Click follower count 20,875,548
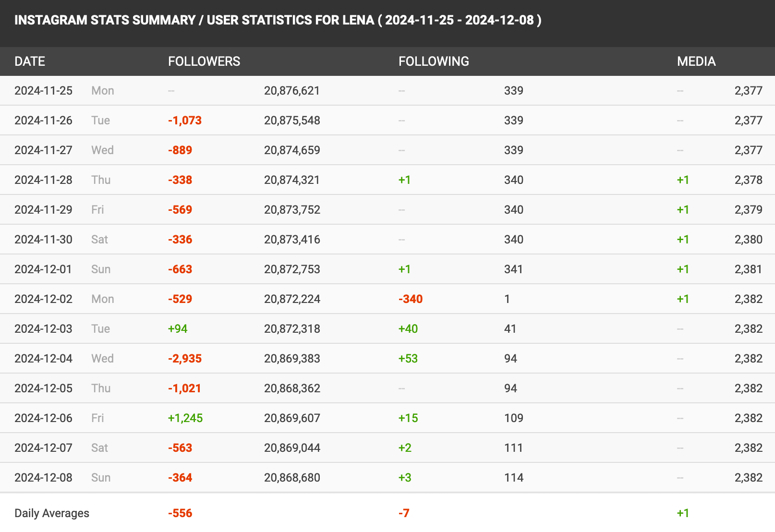The width and height of the screenshot is (775, 532). pyautogui.click(x=292, y=121)
